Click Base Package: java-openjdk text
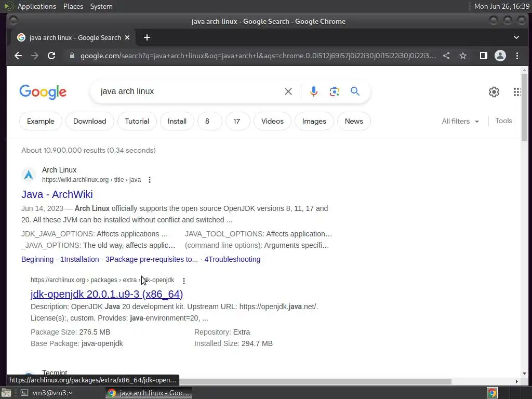 (x=77, y=343)
